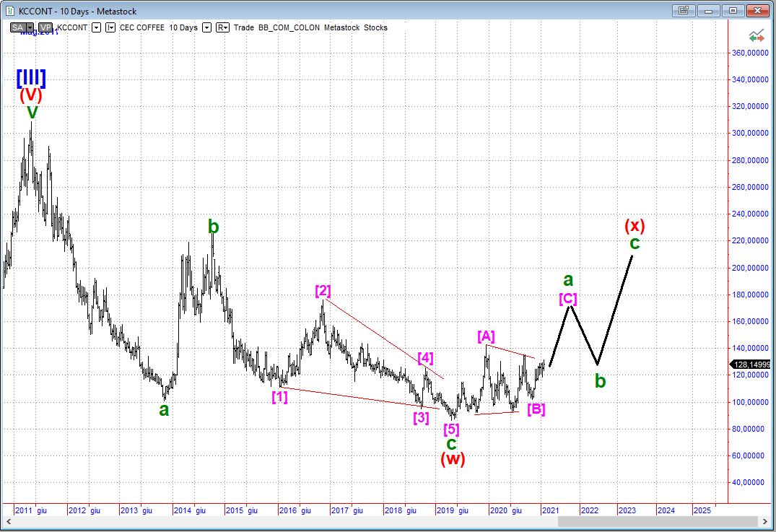Viewport: 776px width, 532px height.
Task: Maximize the KCCONT chart window
Action: (x=733, y=10)
